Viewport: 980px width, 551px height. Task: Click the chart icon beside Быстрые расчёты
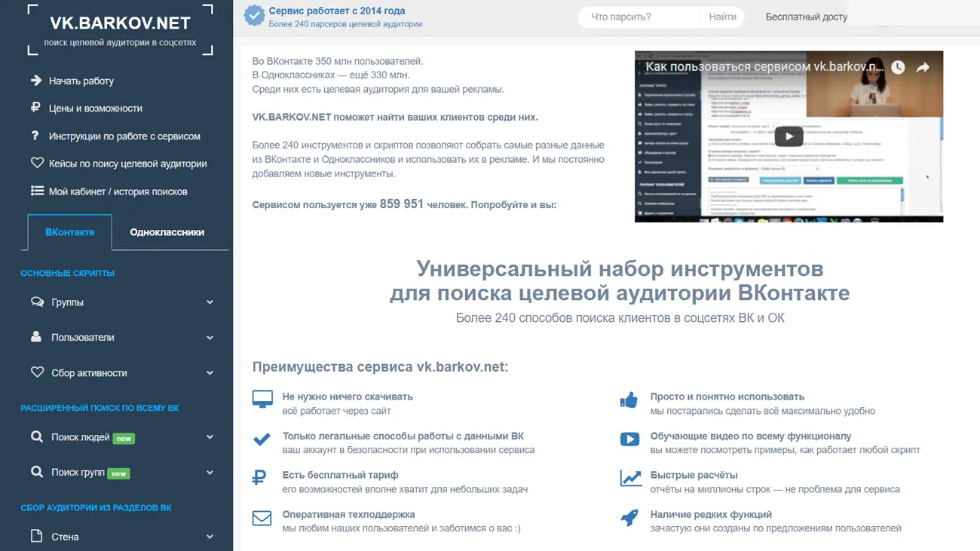pos(629,478)
